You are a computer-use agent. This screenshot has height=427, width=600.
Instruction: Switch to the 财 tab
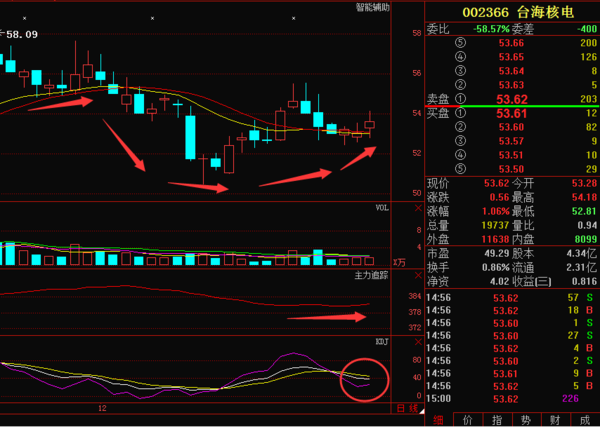pos(555,420)
